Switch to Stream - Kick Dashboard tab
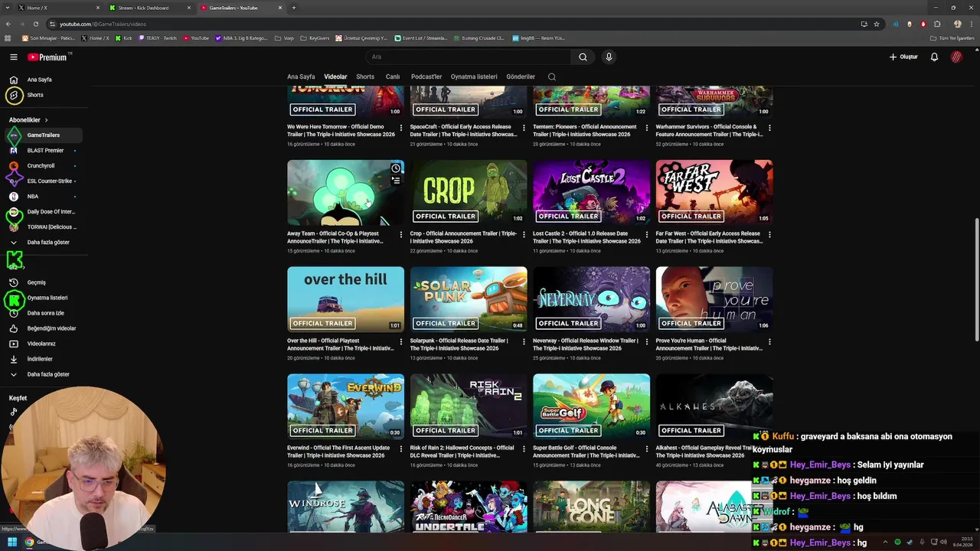 149,8
